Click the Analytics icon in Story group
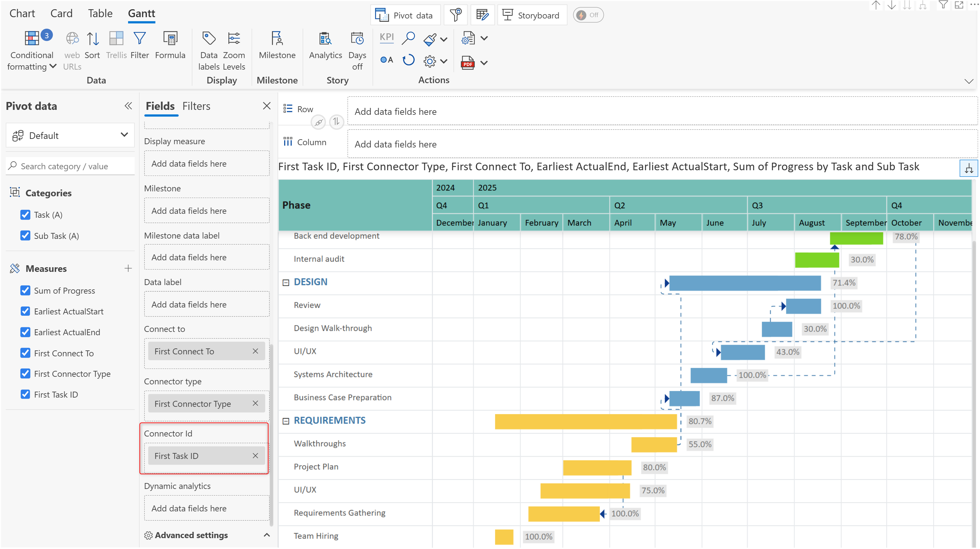 [325, 39]
